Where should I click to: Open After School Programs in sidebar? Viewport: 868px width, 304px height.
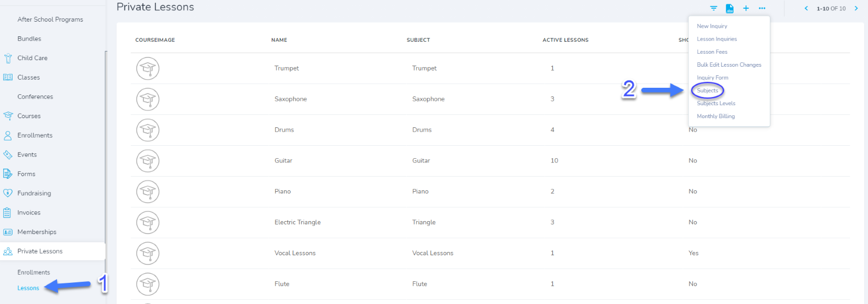(x=50, y=20)
